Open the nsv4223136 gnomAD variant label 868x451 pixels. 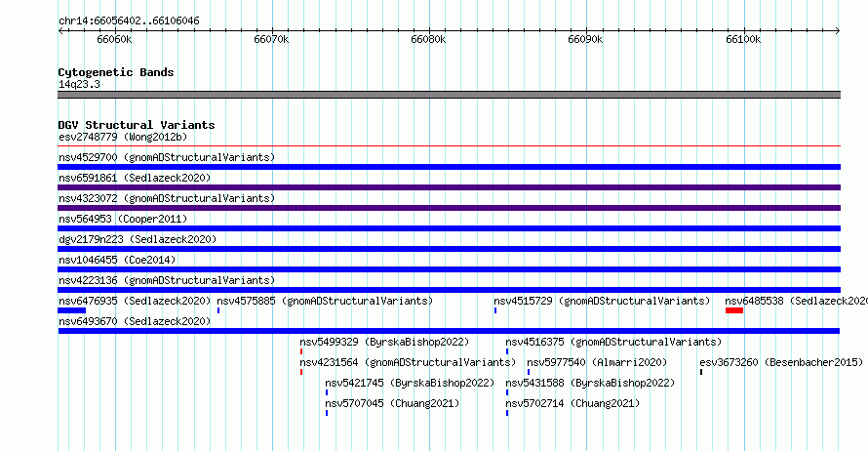[167, 280]
